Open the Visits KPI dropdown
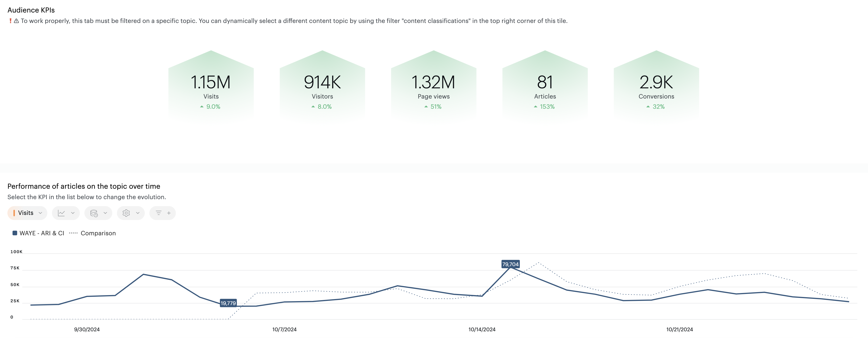The image size is (868, 338). [x=27, y=213]
